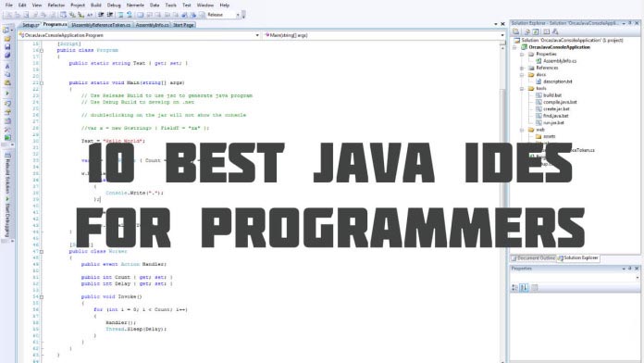Image resolution: width=644 pixels, height=363 pixels.
Task: Open the Help menu
Action: [x=224, y=5]
